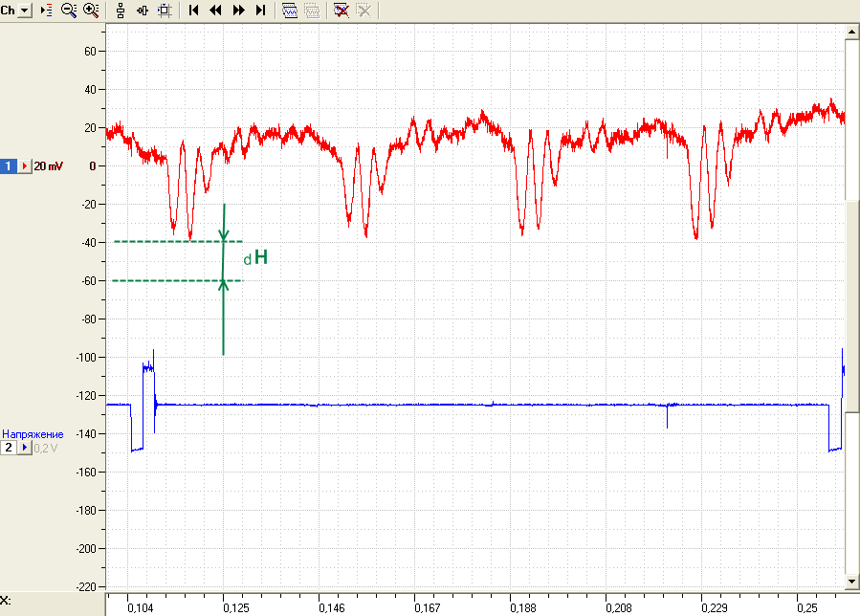Click the red-crossed waveform delete icon
This screenshot has height=616, width=860.
(342, 11)
